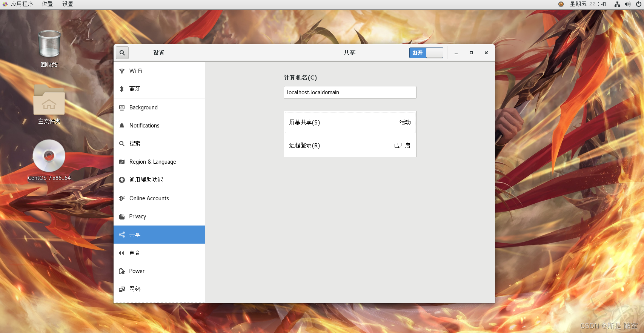The width and height of the screenshot is (644, 333).
Task: Click the Power battery icon
Action: [122, 271]
